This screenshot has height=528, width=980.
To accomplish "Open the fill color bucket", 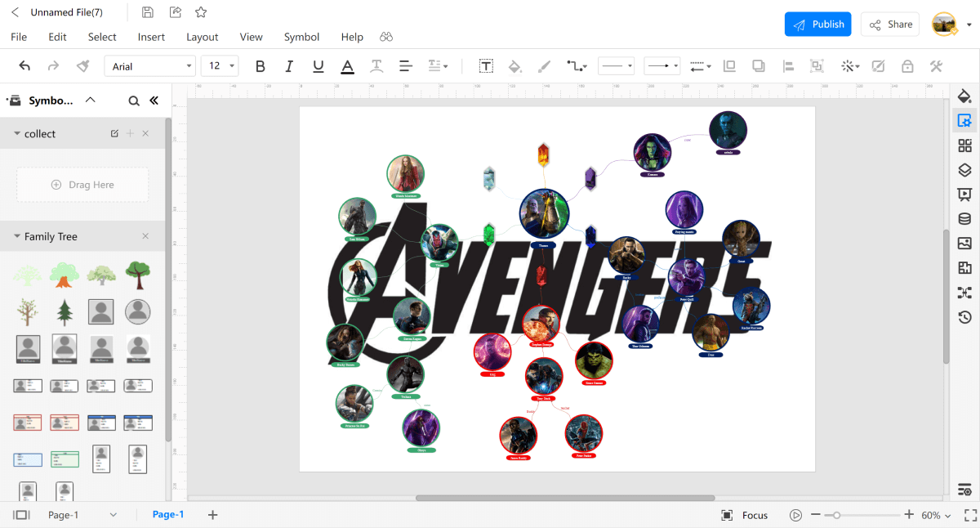I will (x=514, y=66).
